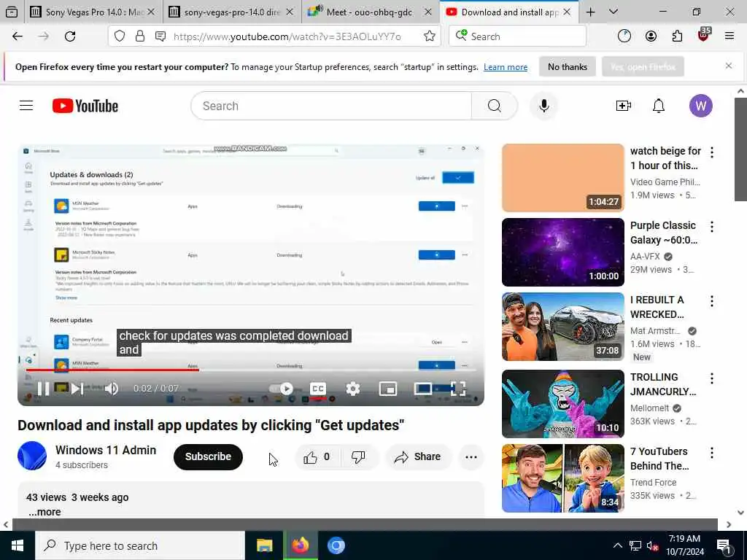Mute the video volume

tap(112, 389)
